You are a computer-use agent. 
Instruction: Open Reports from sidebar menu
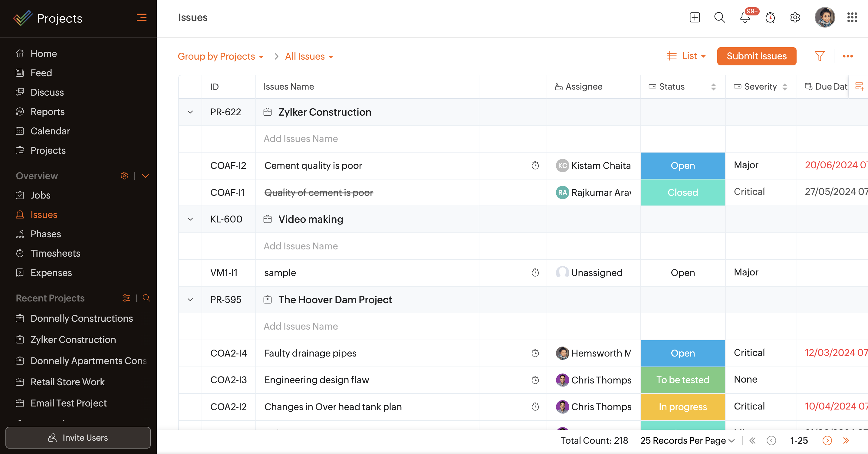[48, 112]
